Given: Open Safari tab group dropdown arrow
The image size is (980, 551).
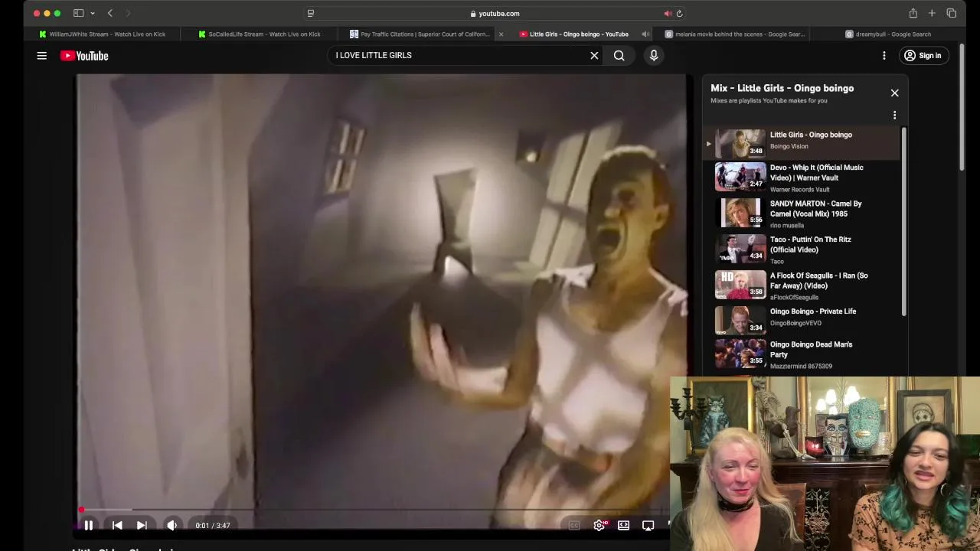Looking at the screenshot, I should click(x=93, y=13).
